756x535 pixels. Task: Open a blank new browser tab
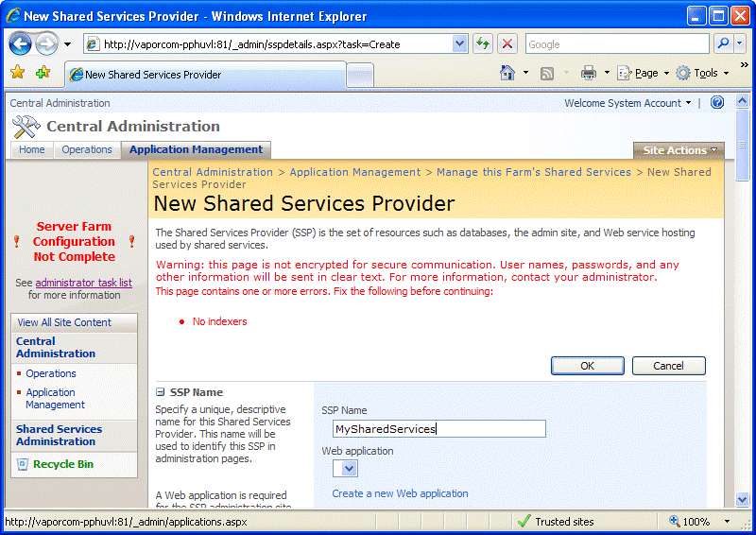point(360,76)
